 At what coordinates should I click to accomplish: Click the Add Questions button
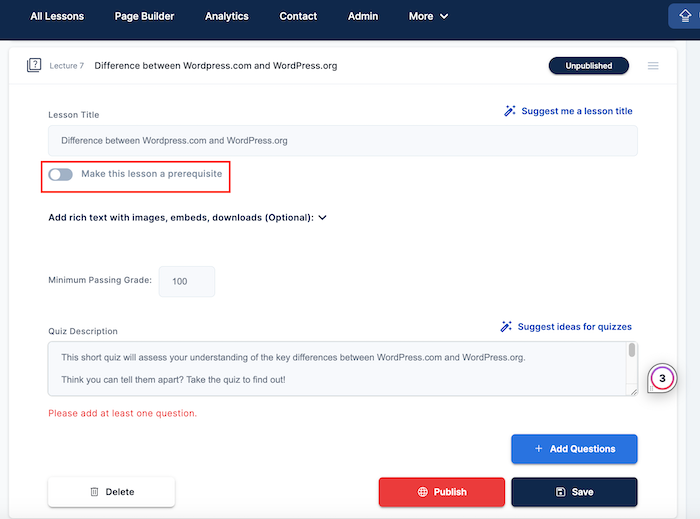(574, 449)
